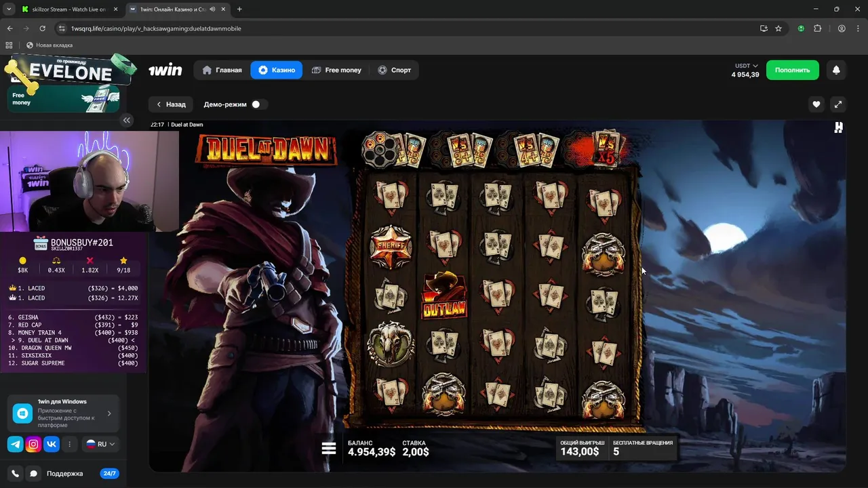The image size is (868, 488).
Task: Open the Telegram social link
Action: 15,445
